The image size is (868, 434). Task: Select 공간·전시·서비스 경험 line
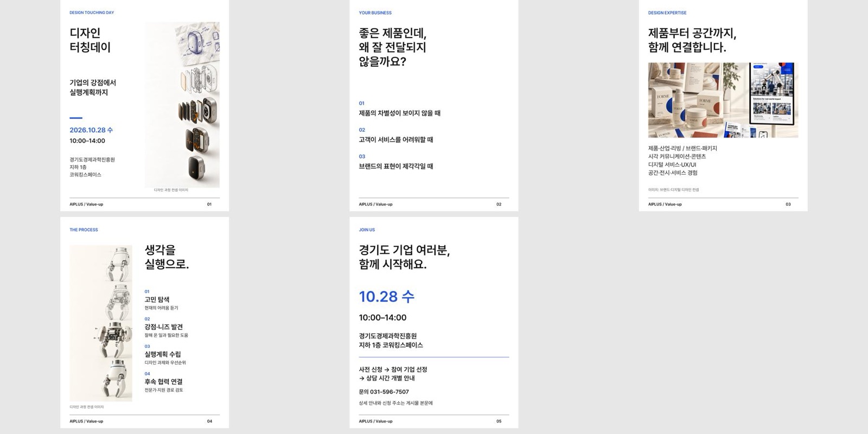click(x=673, y=173)
